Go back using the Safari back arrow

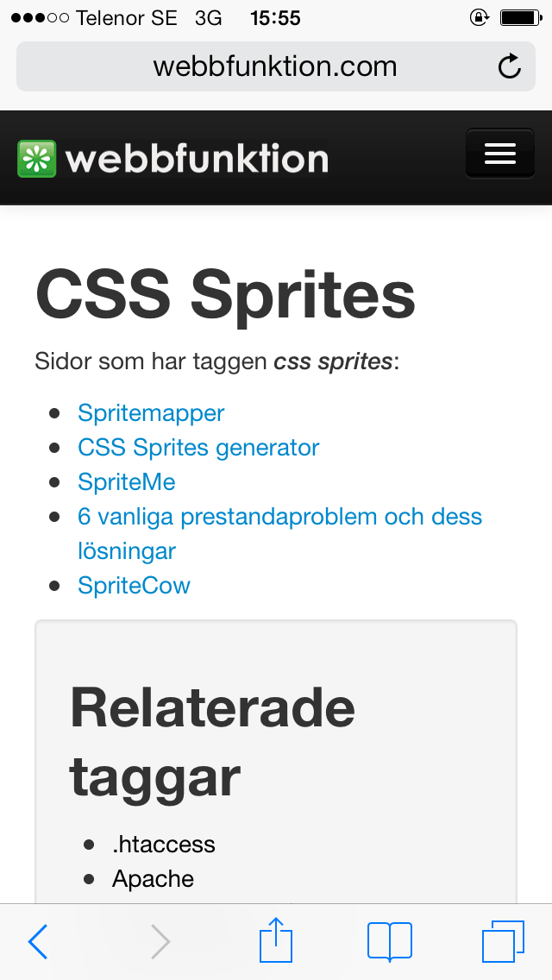click(38, 941)
